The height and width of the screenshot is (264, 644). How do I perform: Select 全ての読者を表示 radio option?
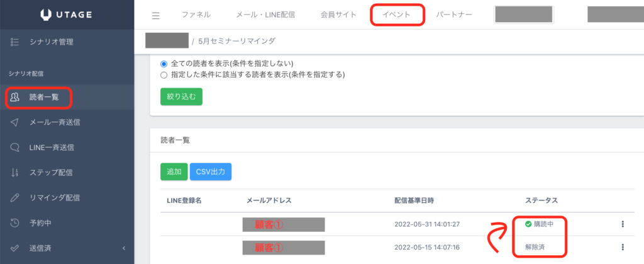point(165,64)
